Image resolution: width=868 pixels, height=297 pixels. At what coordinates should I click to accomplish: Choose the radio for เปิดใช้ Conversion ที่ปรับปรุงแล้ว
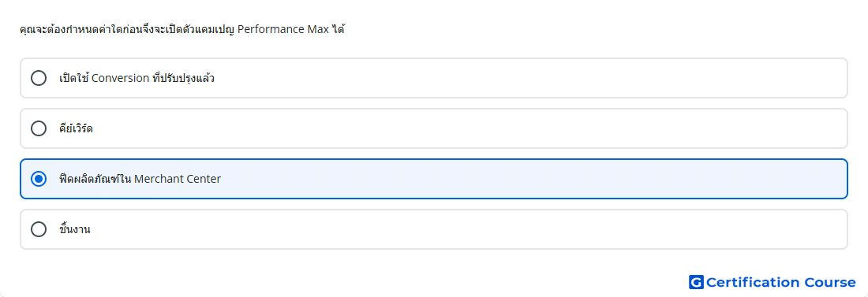39,78
